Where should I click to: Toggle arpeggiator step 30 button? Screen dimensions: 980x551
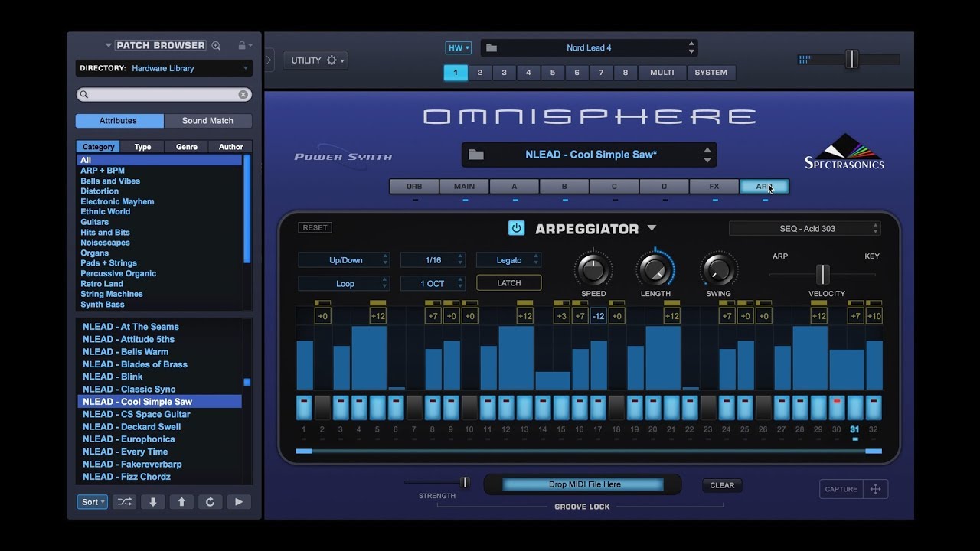837,407
